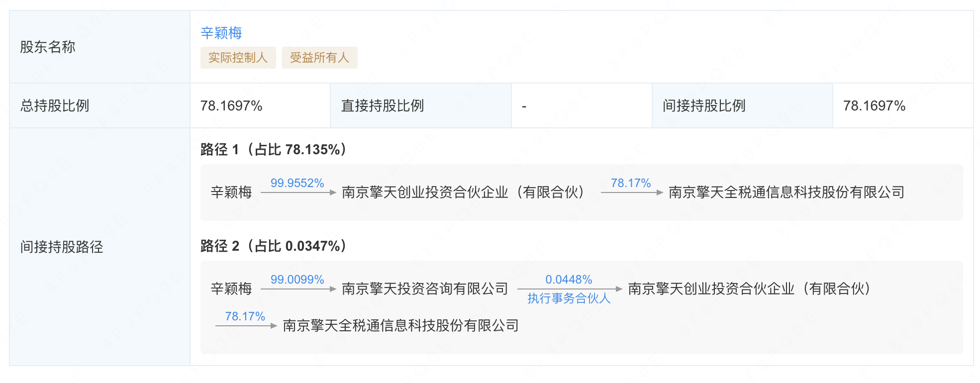Click the 路径 2 (占比 0.0347%) heading
This screenshot has width=980, height=383.
click(x=273, y=246)
